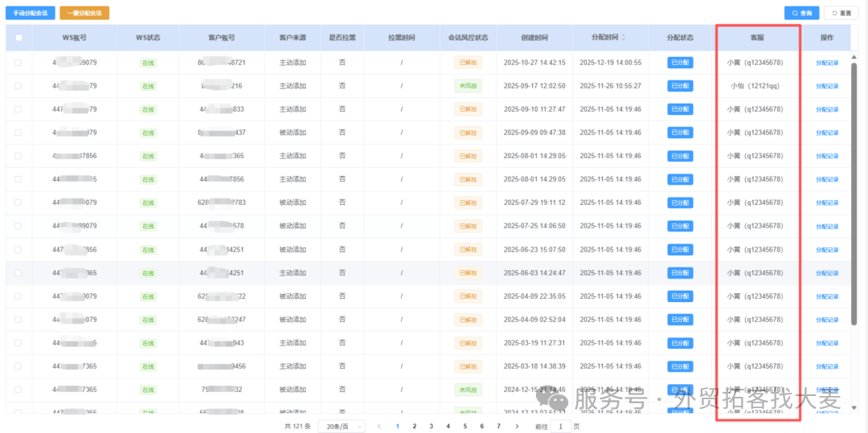Image resolution: width=868 pixels, height=433 pixels.
Task: Click 已解控 tag in row created 2025-10-27 14:42:15
Action: [468, 63]
